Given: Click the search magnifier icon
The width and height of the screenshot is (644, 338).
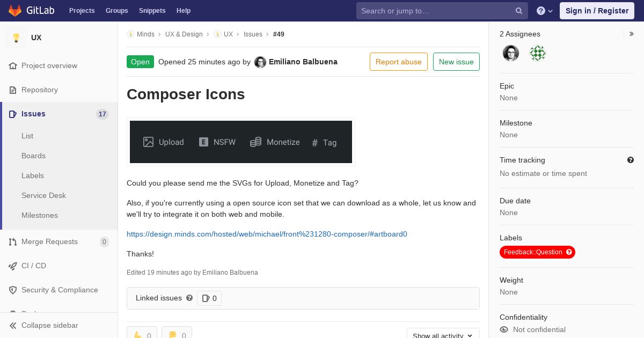Looking at the screenshot, I should coord(519,11).
